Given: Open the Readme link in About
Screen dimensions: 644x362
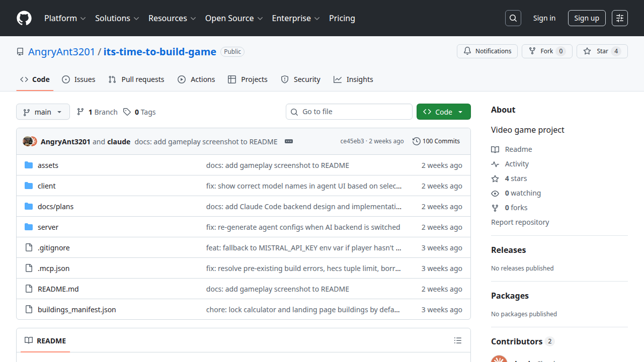Looking at the screenshot, I should (512, 149).
